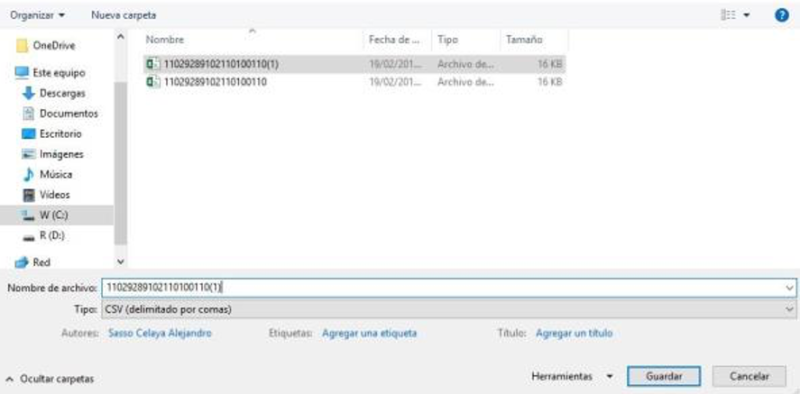Click the W (C:) drive icon

pyautogui.click(x=29, y=216)
